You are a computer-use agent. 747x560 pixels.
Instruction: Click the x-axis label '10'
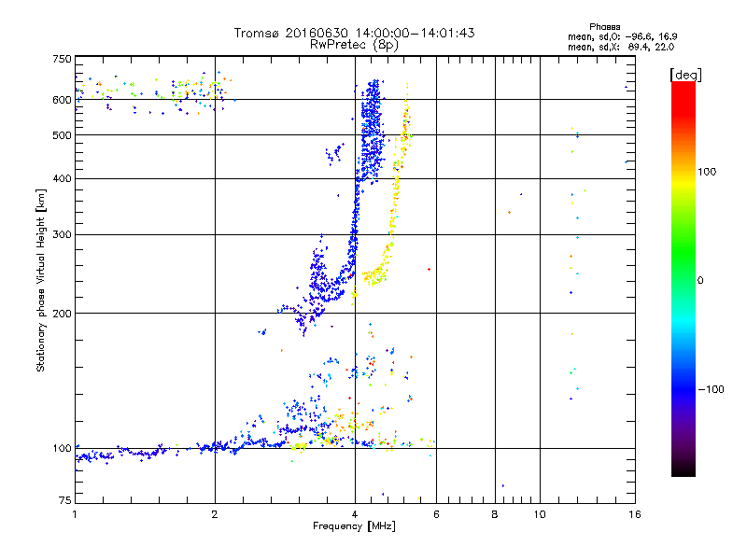tap(540, 514)
